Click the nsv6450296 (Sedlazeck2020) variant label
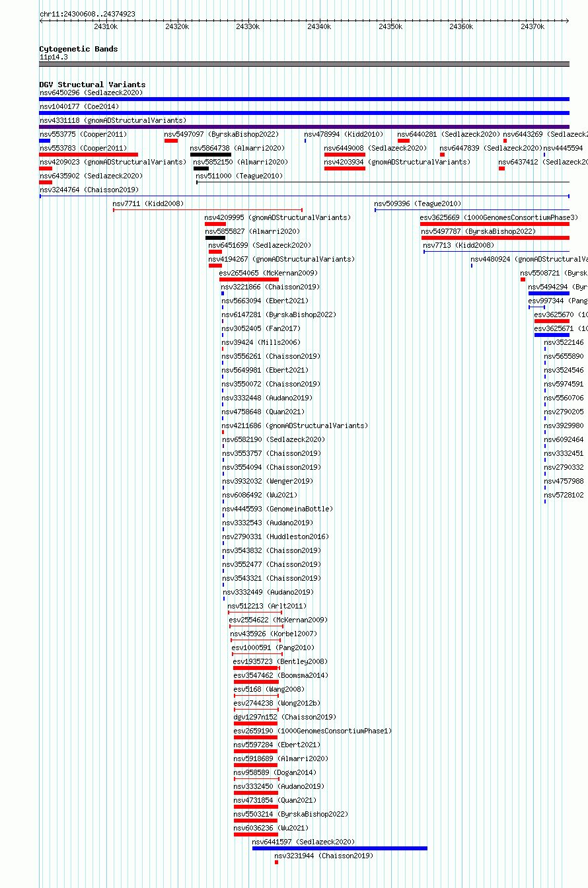 [x=91, y=92]
